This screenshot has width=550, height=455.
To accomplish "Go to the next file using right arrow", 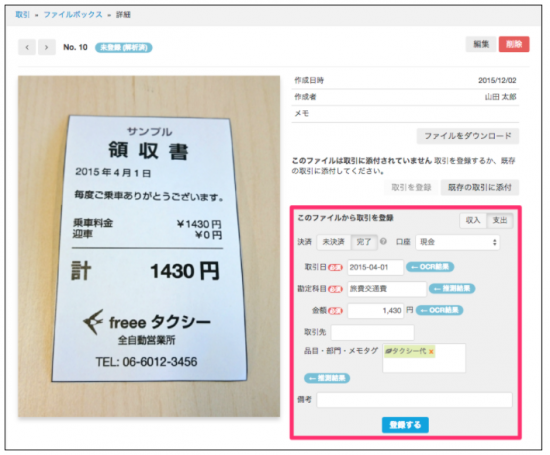I will (x=46, y=47).
